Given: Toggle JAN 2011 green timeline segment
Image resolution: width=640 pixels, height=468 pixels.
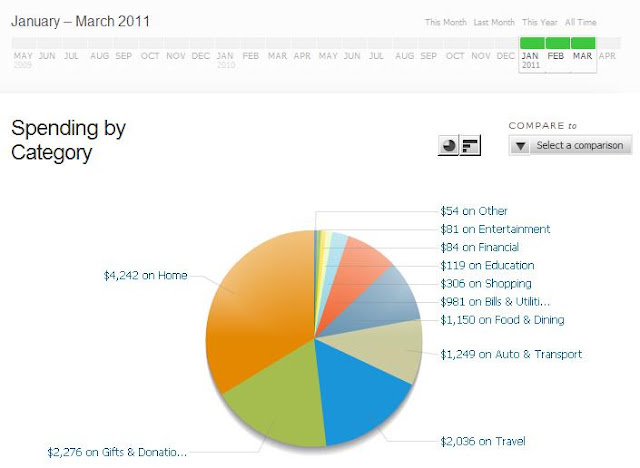Looking at the screenshot, I should 532,43.
